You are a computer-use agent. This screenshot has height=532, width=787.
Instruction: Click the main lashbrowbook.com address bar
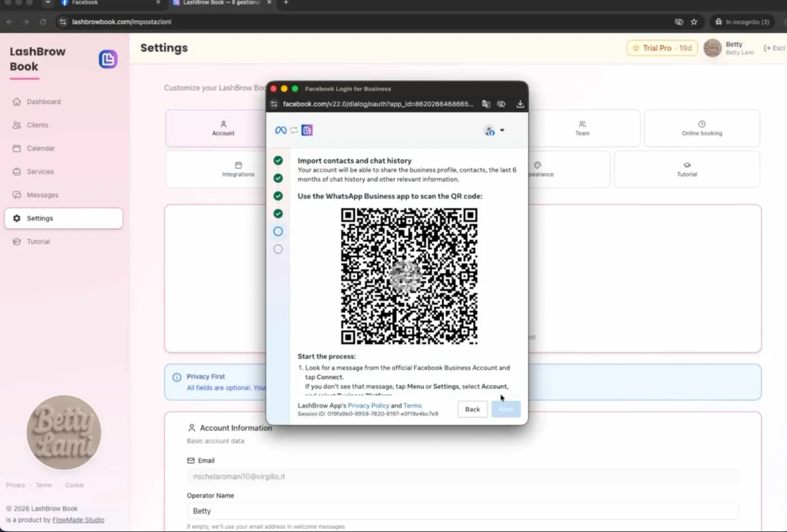(365, 22)
